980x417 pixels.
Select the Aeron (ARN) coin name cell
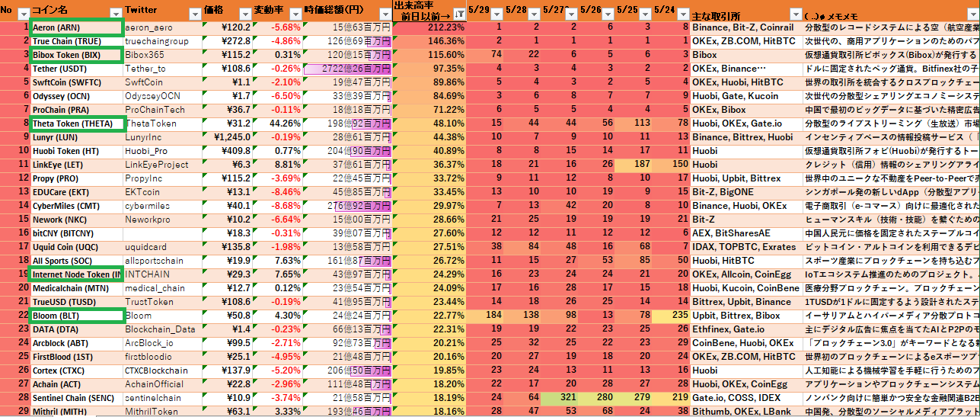pyautogui.click(x=76, y=27)
